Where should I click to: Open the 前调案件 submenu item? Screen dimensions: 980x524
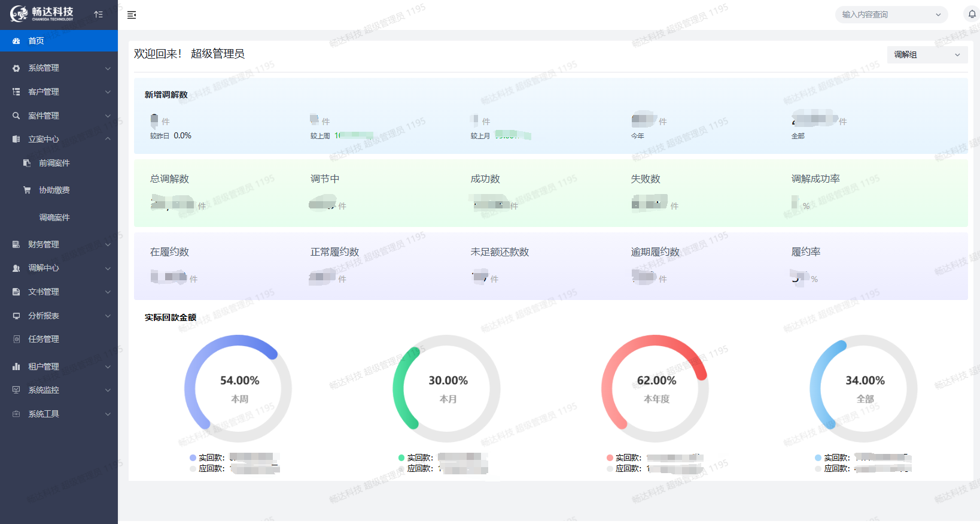(x=54, y=163)
